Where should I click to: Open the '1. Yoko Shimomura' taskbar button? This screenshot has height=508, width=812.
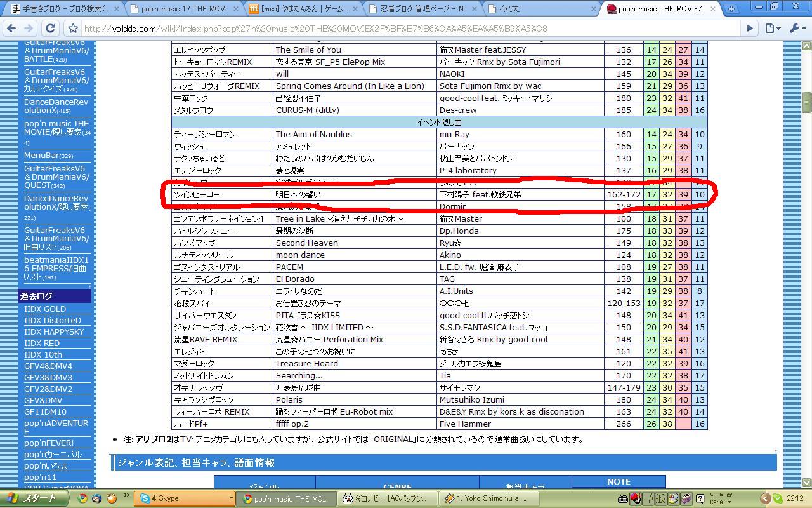pos(488,499)
